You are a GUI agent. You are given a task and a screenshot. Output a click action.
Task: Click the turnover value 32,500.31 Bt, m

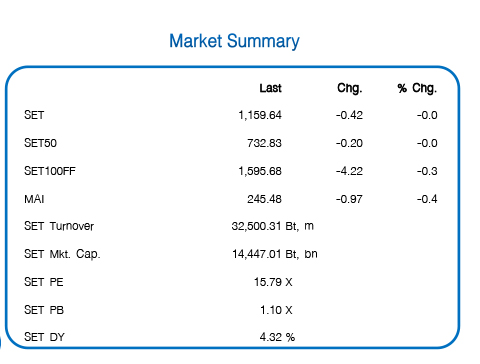point(273,226)
